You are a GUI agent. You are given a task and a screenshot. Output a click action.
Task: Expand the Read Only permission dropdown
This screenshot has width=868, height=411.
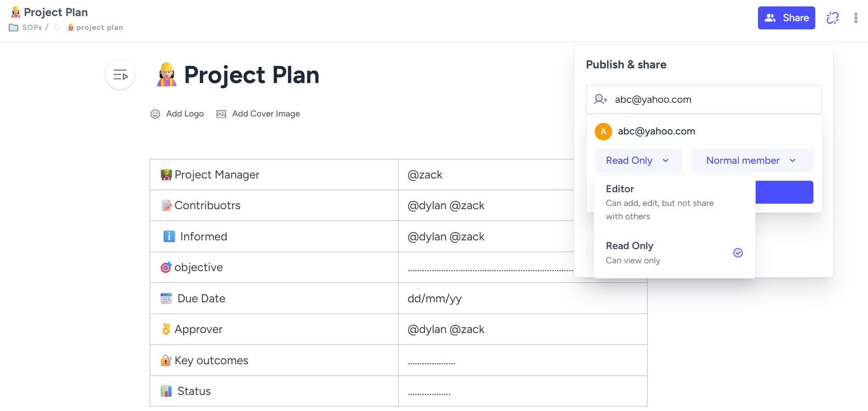point(638,161)
